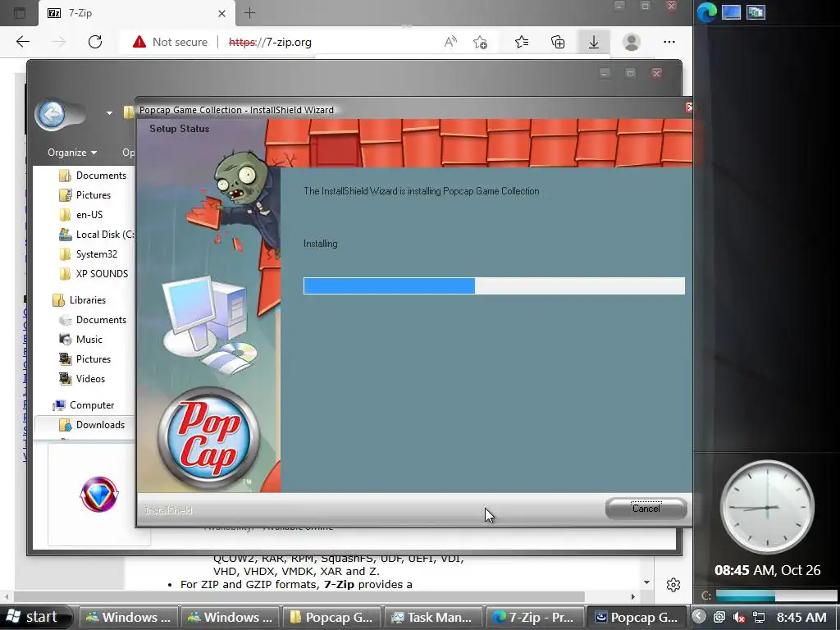
Task: Open Videos library in the sidebar
Action: [82, 379]
